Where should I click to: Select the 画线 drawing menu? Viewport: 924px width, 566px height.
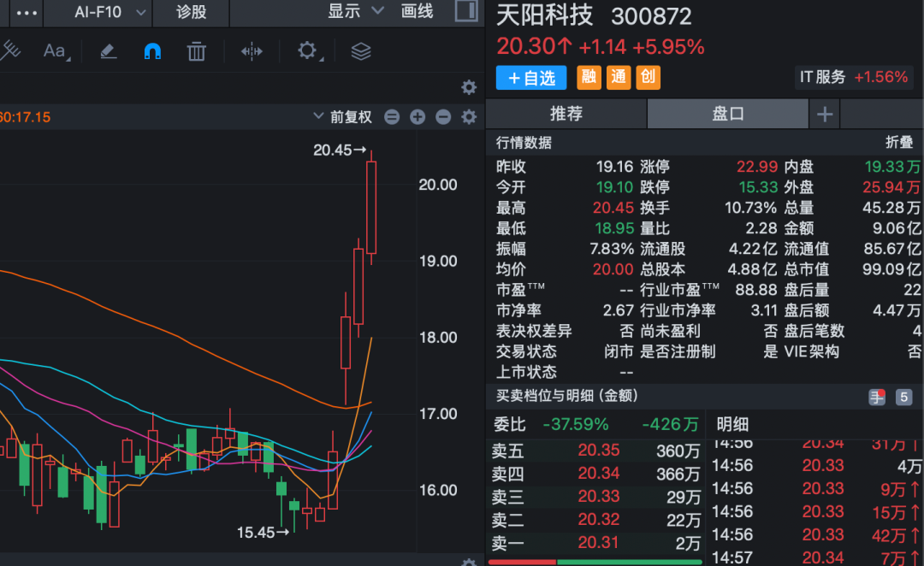(417, 11)
